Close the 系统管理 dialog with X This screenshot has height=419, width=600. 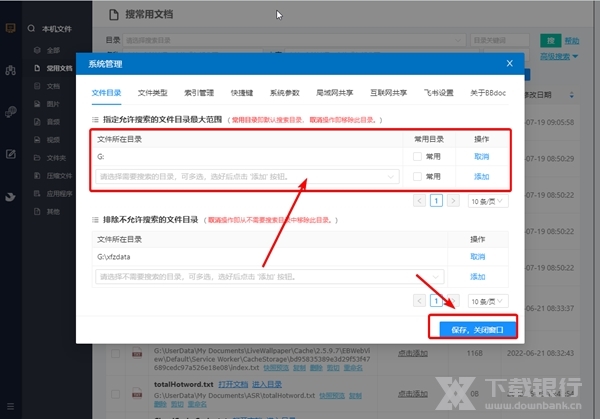[x=509, y=64]
